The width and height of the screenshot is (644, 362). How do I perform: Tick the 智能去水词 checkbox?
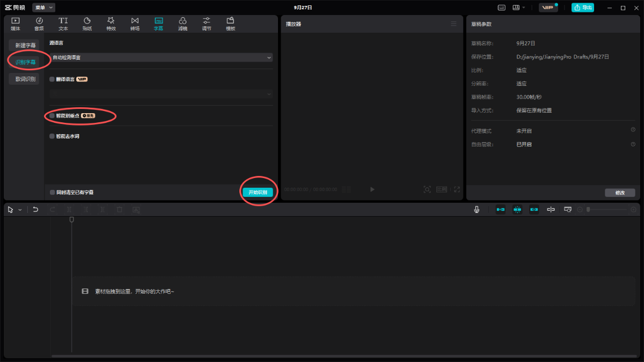pyautogui.click(x=52, y=136)
